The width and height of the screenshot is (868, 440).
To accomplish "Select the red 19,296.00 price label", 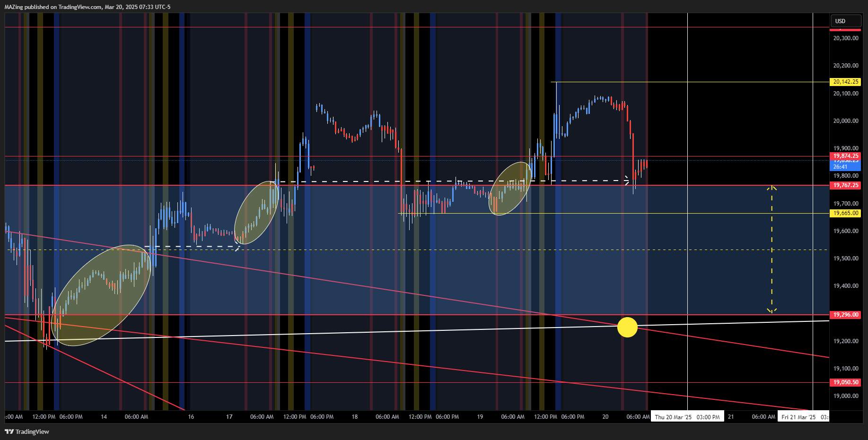I will point(845,315).
